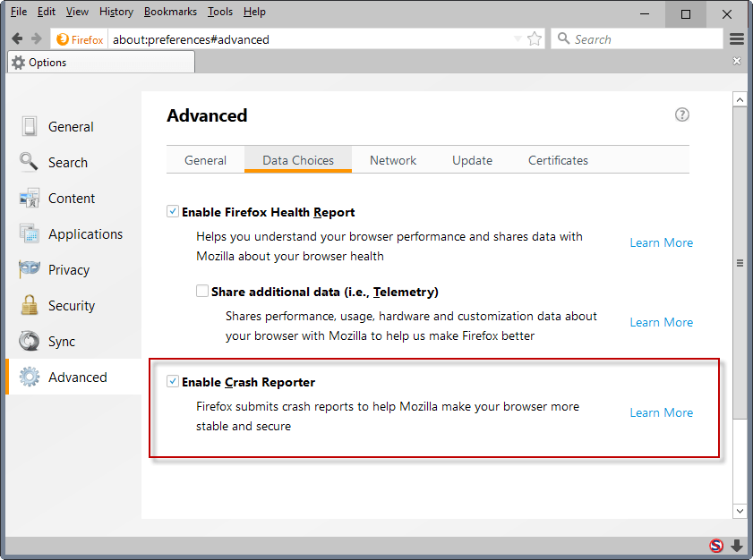Select Advanced preferences in sidebar
The width and height of the screenshot is (753, 560).
click(74, 377)
